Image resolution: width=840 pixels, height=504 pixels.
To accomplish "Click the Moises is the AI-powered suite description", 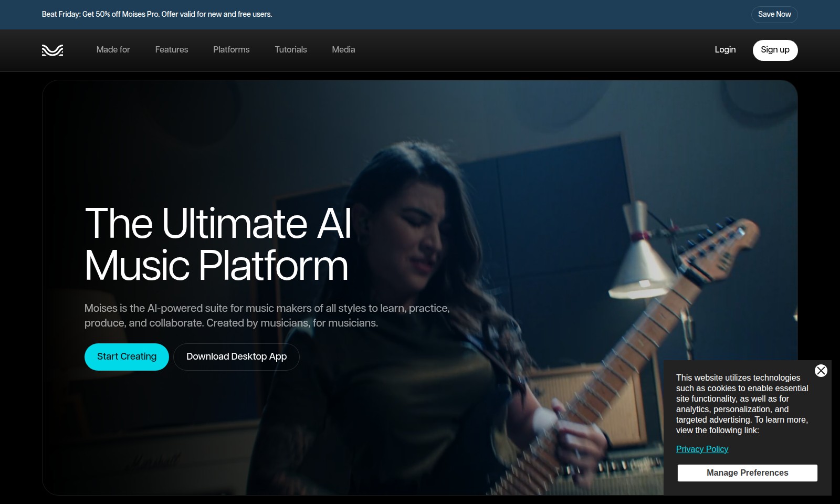I will (267, 316).
